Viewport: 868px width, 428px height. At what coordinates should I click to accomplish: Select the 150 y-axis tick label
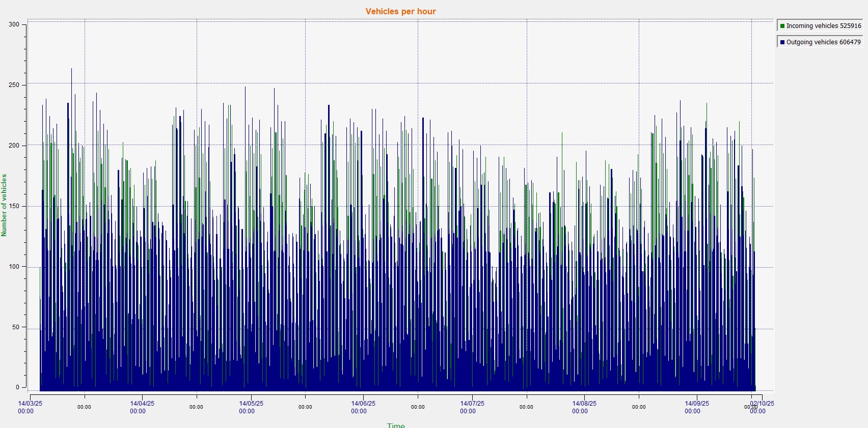pyautogui.click(x=14, y=206)
